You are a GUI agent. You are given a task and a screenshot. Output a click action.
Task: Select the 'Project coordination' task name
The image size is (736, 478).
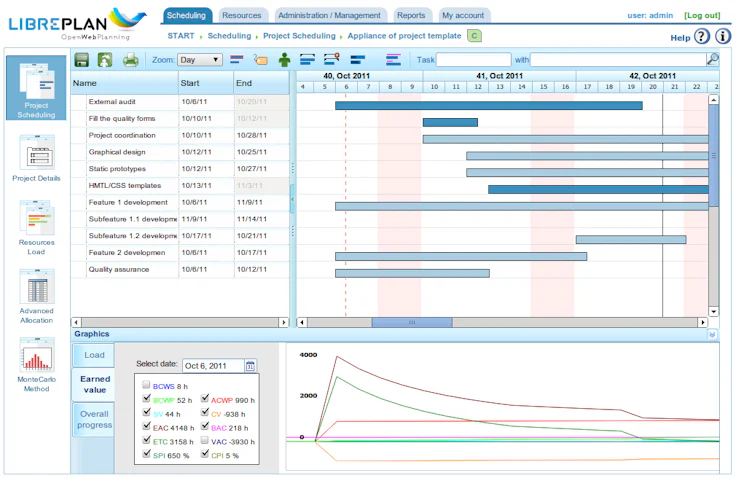pos(122,135)
